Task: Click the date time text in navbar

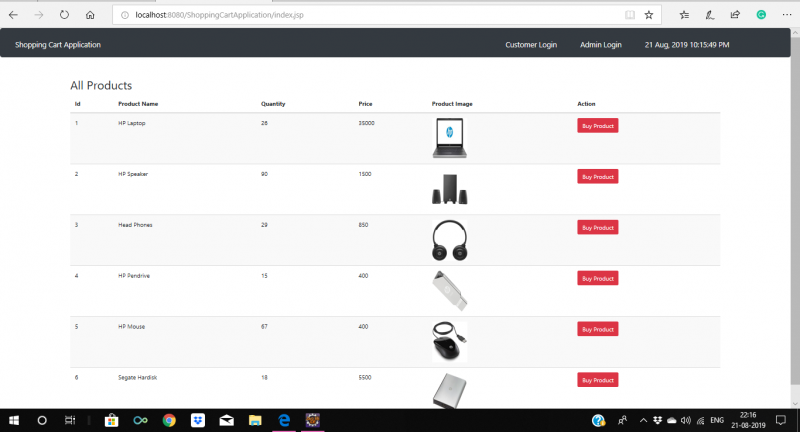Action: pyautogui.click(x=687, y=45)
